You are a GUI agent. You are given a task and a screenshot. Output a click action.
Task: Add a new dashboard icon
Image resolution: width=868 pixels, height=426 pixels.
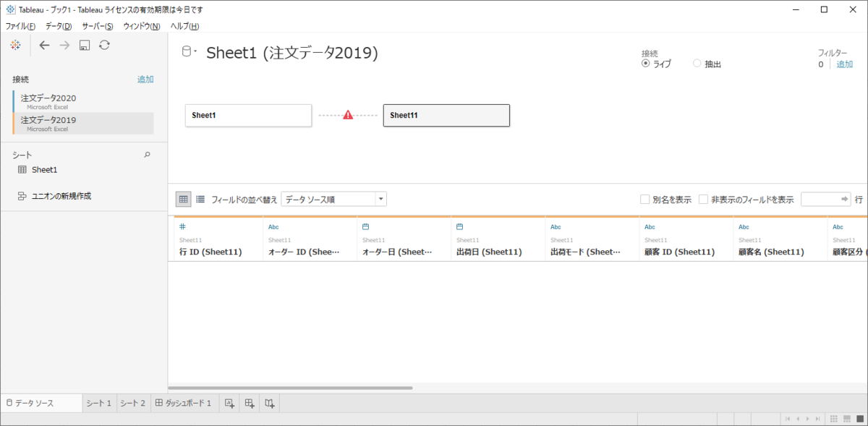point(250,403)
